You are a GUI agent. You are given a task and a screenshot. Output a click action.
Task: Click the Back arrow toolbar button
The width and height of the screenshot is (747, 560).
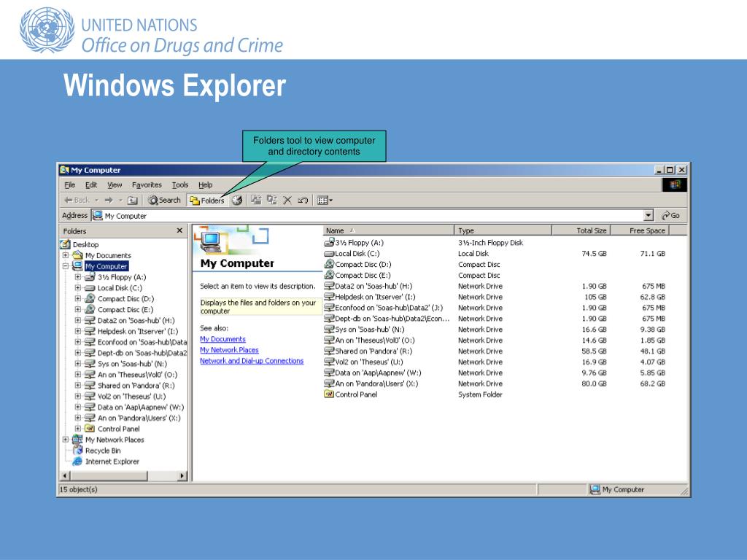[76, 201]
